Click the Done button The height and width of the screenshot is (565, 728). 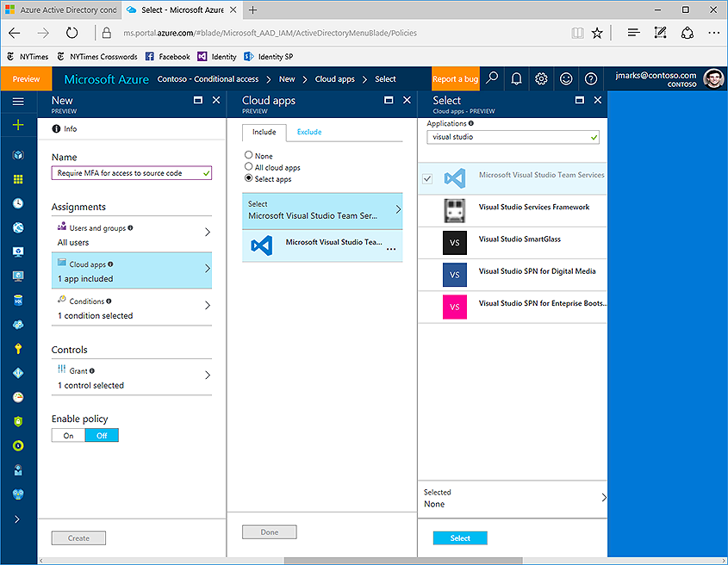[270, 532]
